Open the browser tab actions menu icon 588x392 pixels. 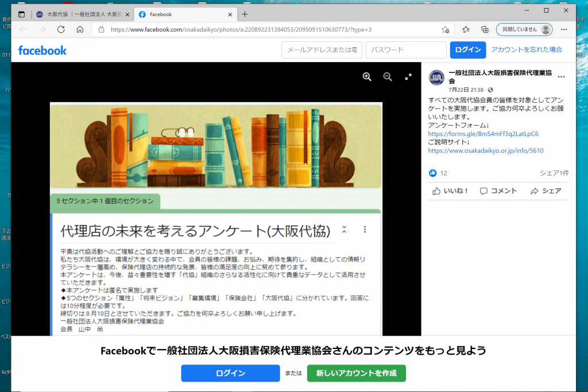pyautogui.click(x=21, y=14)
